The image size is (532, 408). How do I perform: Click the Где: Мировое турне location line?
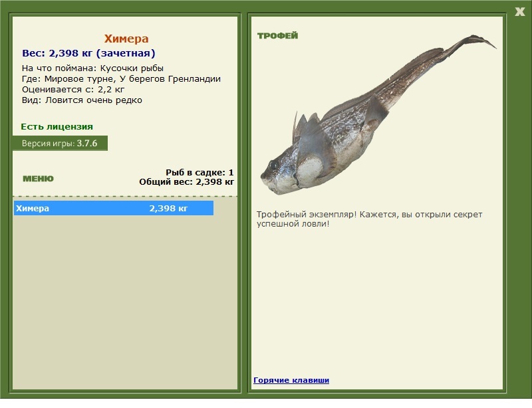121,79
